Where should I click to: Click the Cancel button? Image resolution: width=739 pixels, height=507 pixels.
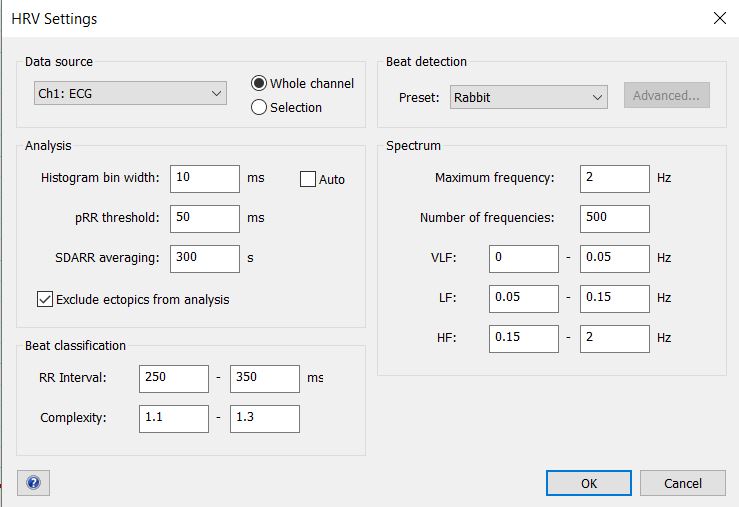(683, 483)
